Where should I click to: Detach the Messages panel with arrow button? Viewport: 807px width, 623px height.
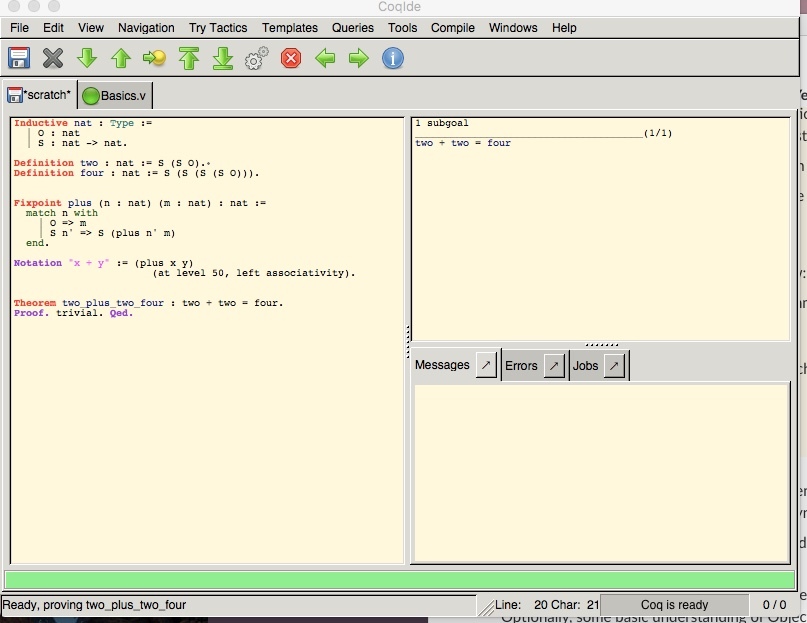pos(486,365)
